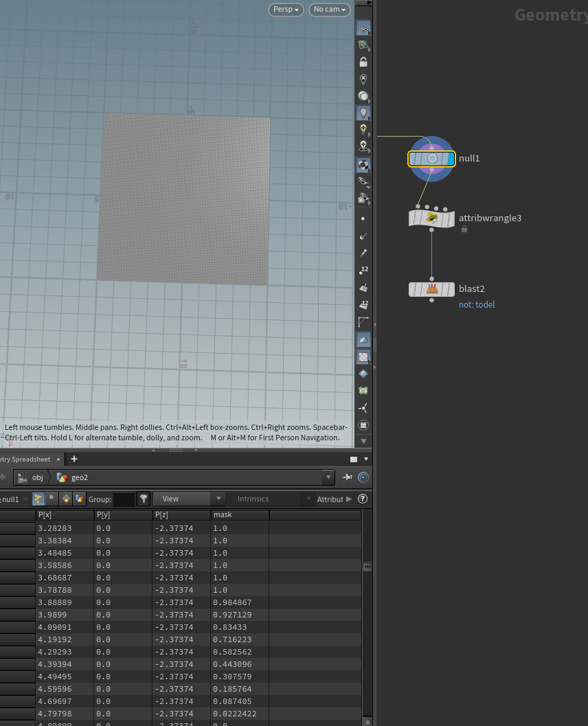Toggle the curved hull display icon
The width and height of the screenshot is (588, 726).
point(363,322)
